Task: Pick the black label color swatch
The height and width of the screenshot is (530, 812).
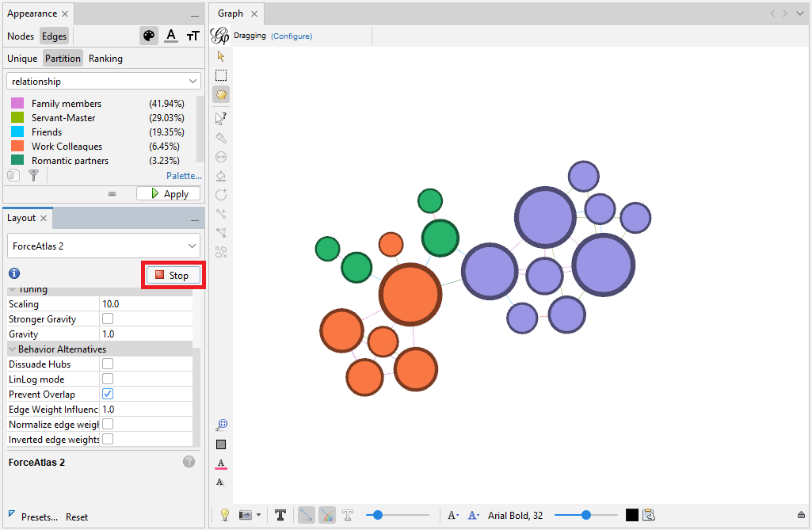Action: [x=631, y=515]
